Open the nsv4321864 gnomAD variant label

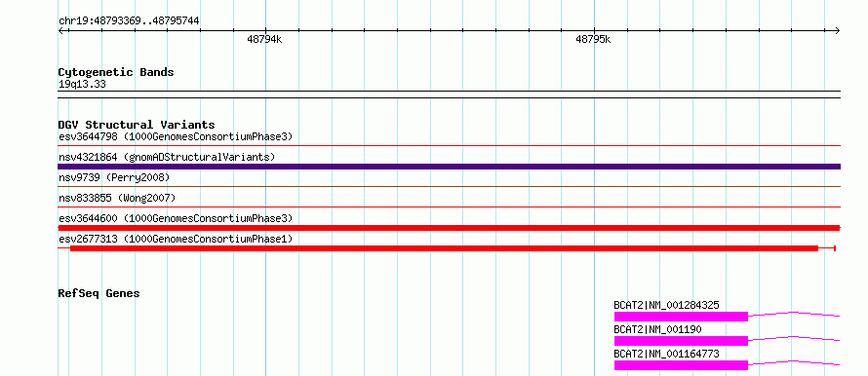coord(167,157)
